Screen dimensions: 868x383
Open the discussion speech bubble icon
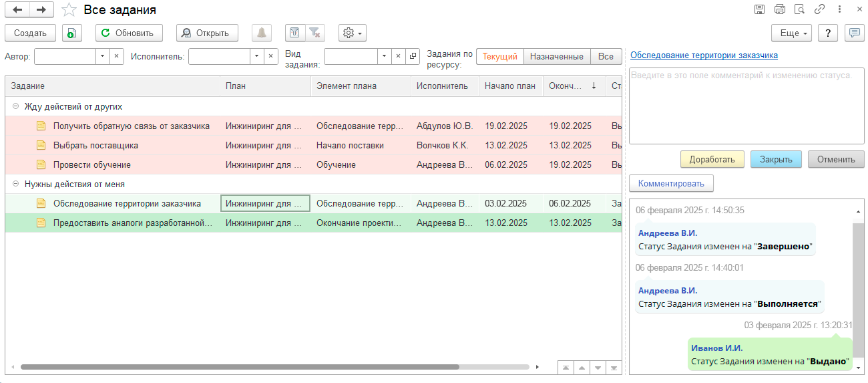(853, 33)
